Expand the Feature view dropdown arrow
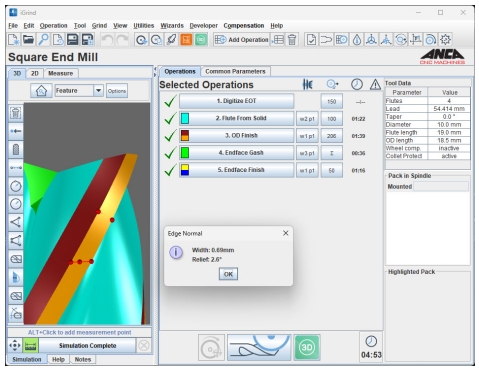Viewport: 479px width, 371px height. 98,91
